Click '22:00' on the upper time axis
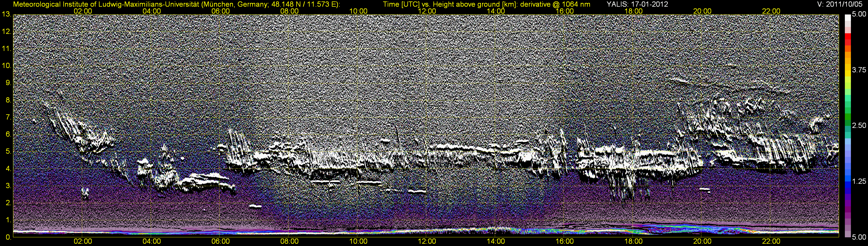This screenshot has width=868, height=246. [771, 11]
